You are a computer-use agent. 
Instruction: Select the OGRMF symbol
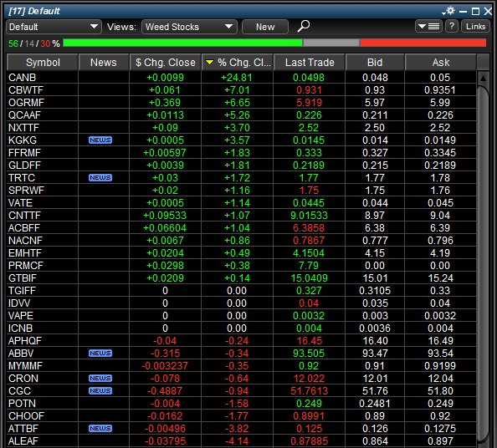coord(26,103)
